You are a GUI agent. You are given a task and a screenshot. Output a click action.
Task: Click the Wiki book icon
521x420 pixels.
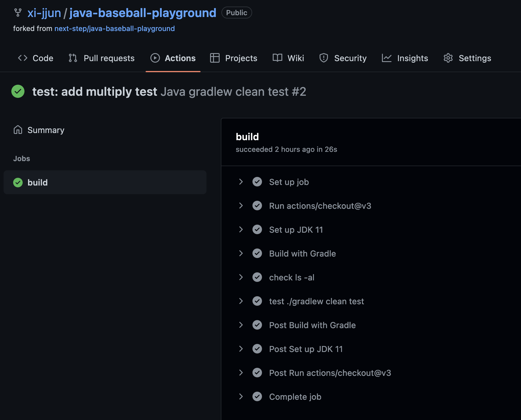(277, 58)
